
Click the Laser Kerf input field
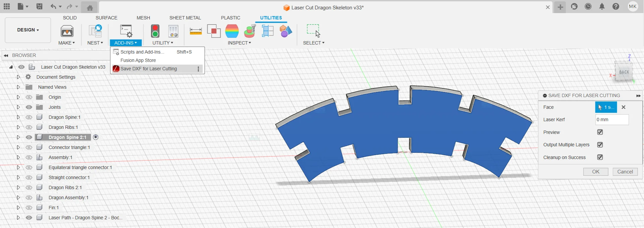pyautogui.click(x=611, y=120)
